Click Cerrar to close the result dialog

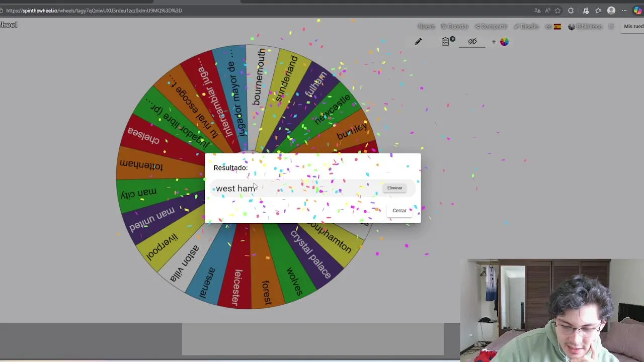tap(399, 211)
